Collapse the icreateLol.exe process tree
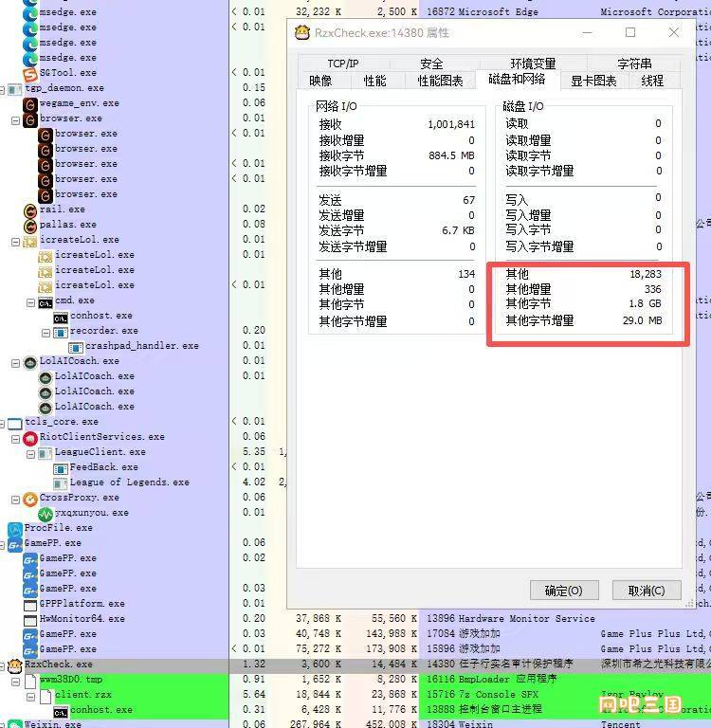This screenshot has height=728, width=711. coord(16,240)
